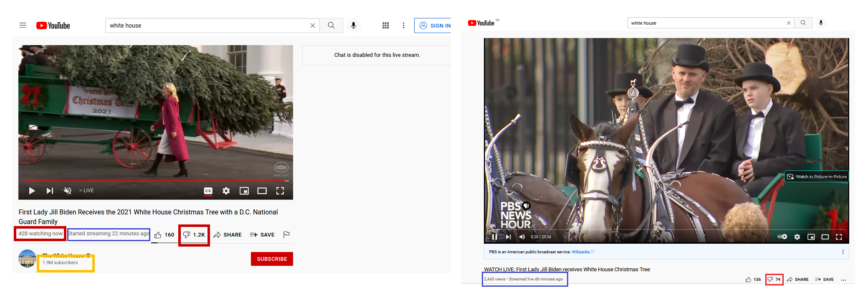Click '2,443 views' under the PBS video

[x=495, y=279]
